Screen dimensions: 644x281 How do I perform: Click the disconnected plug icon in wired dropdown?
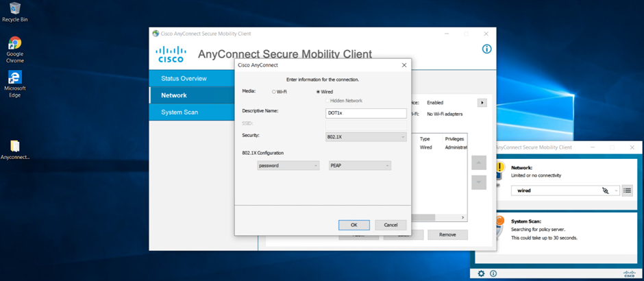(x=605, y=191)
